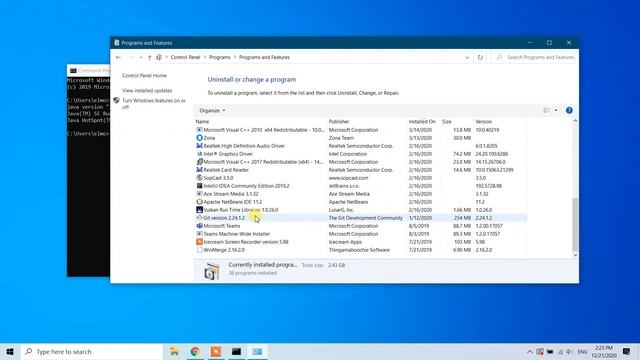Open the Control Panel Home link

coord(144,76)
